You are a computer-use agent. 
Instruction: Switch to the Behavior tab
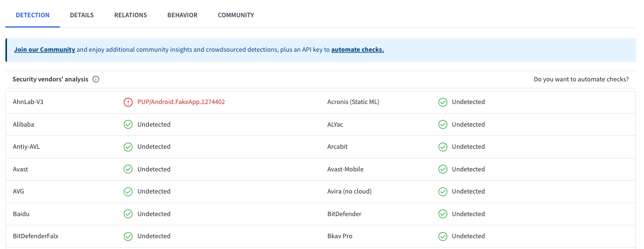pyautogui.click(x=182, y=15)
